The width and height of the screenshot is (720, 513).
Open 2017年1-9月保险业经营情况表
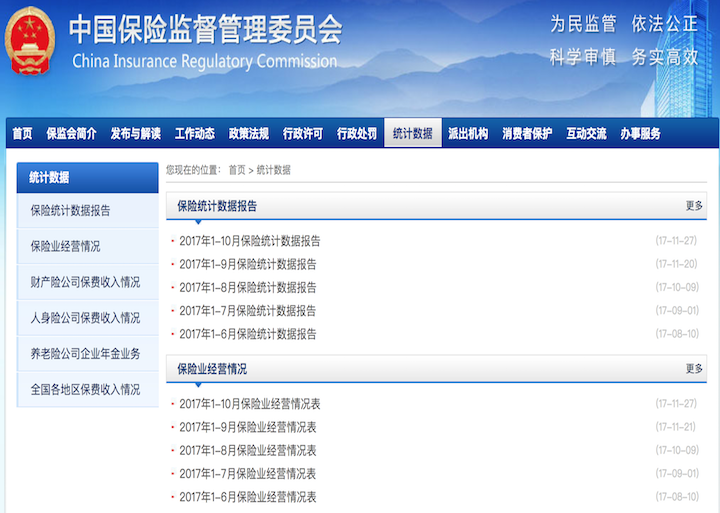[x=248, y=427]
